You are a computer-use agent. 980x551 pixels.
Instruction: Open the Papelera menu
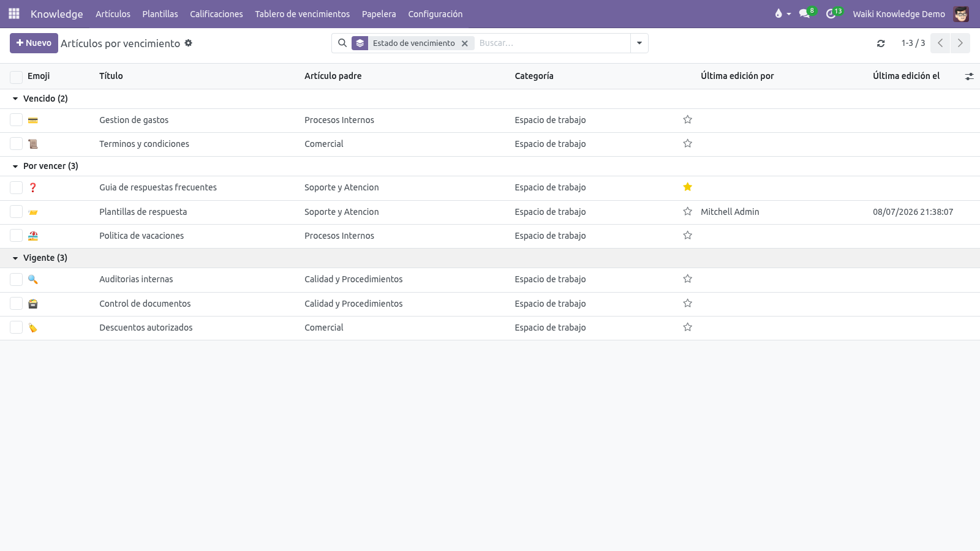pyautogui.click(x=379, y=14)
